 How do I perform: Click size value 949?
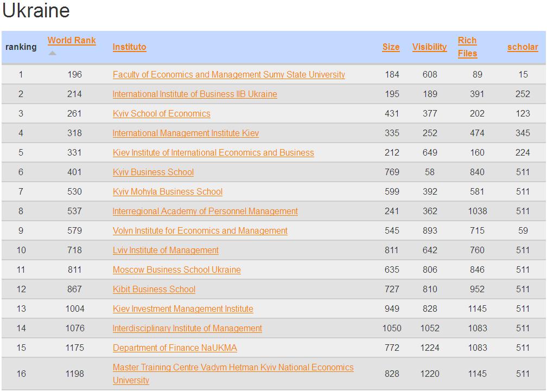click(x=392, y=309)
